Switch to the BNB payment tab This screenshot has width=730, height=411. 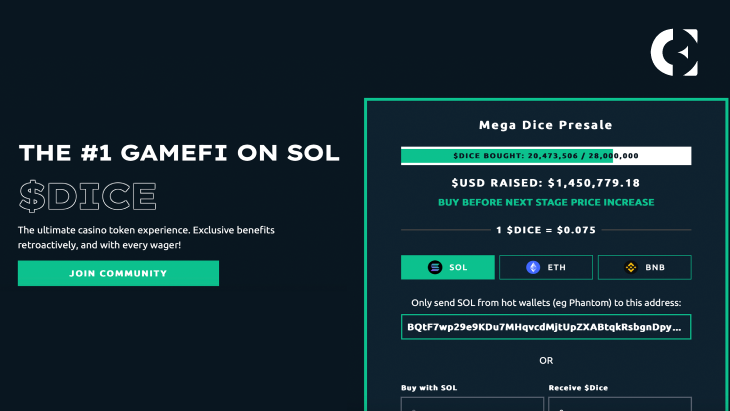(645, 267)
